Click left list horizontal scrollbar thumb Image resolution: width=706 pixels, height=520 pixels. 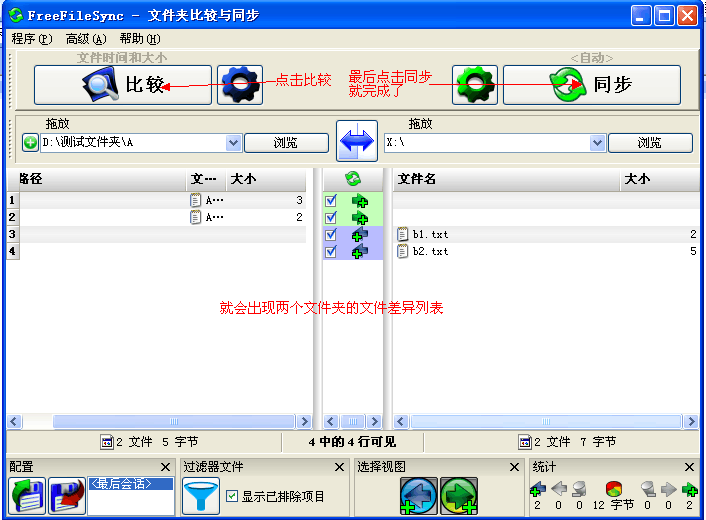click(x=174, y=421)
